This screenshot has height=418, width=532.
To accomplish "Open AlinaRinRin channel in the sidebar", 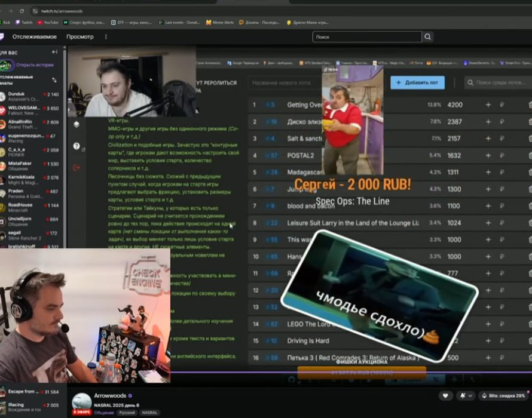I will click(x=30, y=124).
